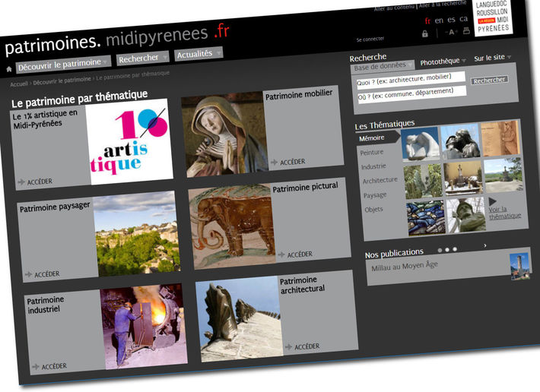The width and height of the screenshot is (540, 392).
Task: Open the Actualités dropdown menu
Action: tap(199, 54)
